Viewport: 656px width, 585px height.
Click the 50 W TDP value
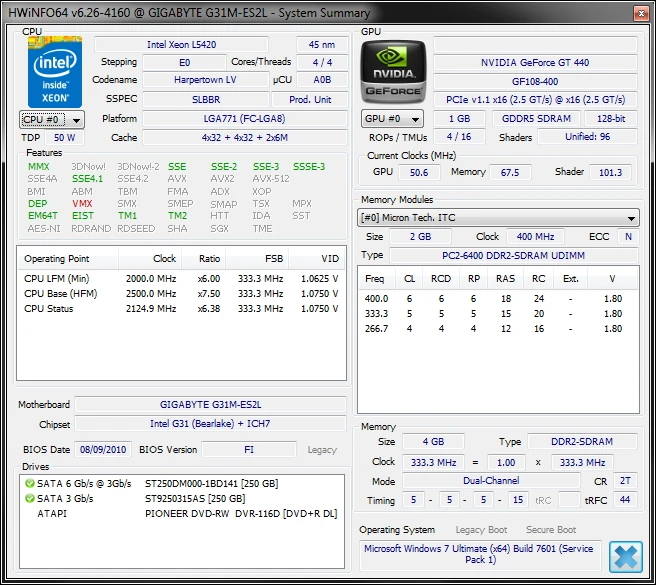(x=64, y=138)
